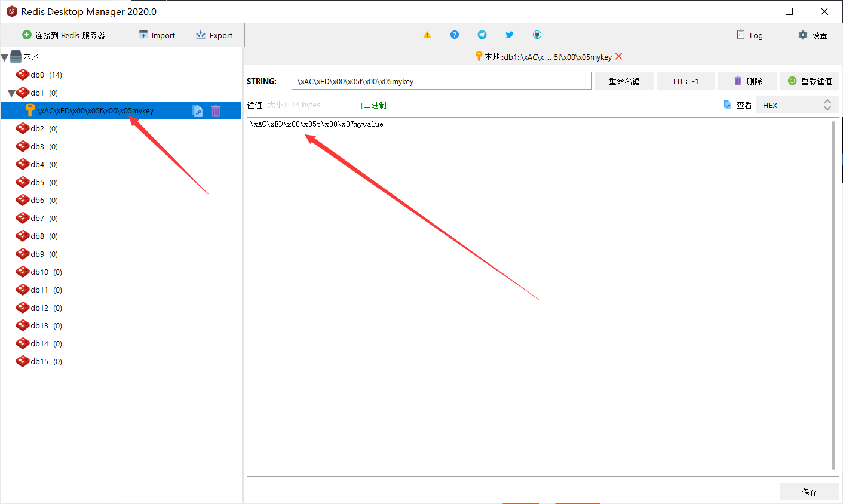
Task: Collapse the 本地 server connection
Action: click(5, 58)
